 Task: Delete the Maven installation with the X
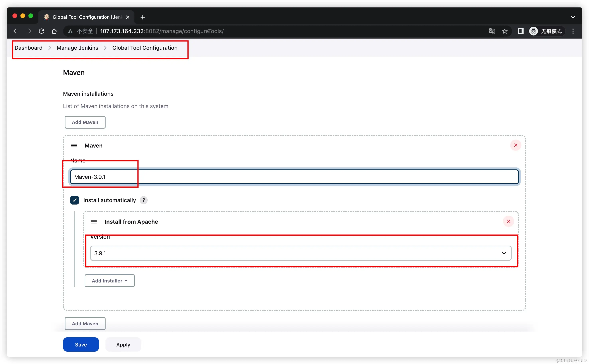click(516, 145)
